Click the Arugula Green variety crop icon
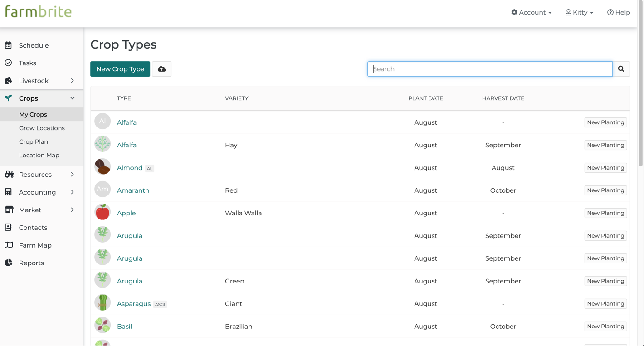This screenshot has height=346, width=644. coord(102,280)
